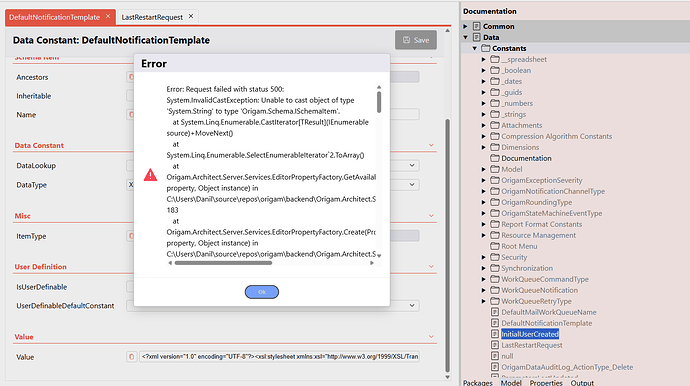The height and width of the screenshot is (386, 690).
Task: Select WorkQueueNotification tree item
Action: (540, 290)
